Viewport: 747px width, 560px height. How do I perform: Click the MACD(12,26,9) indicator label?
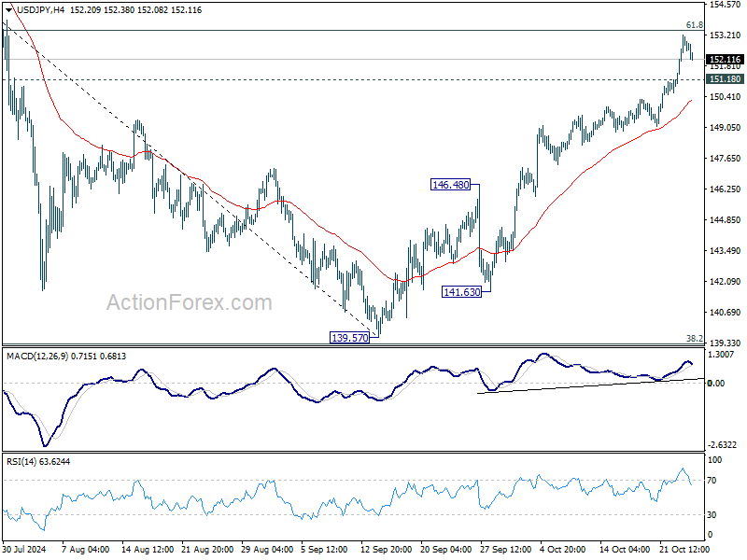[37, 357]
